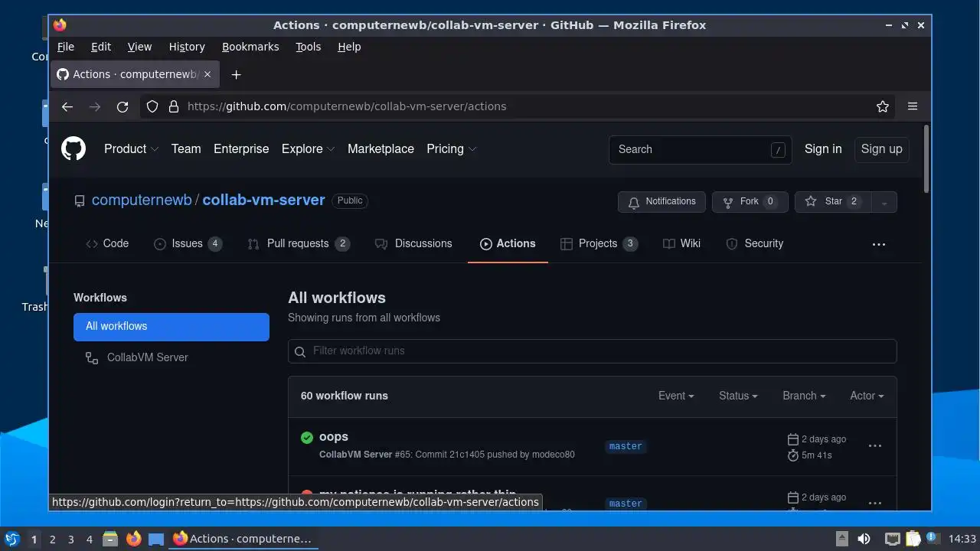Click the Sign in link

tap(823, 149)
